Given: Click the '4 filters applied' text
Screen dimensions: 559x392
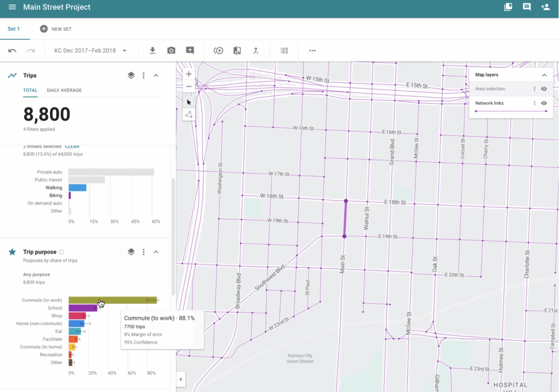Looking at the screenshot, I should tap(39, 129).
